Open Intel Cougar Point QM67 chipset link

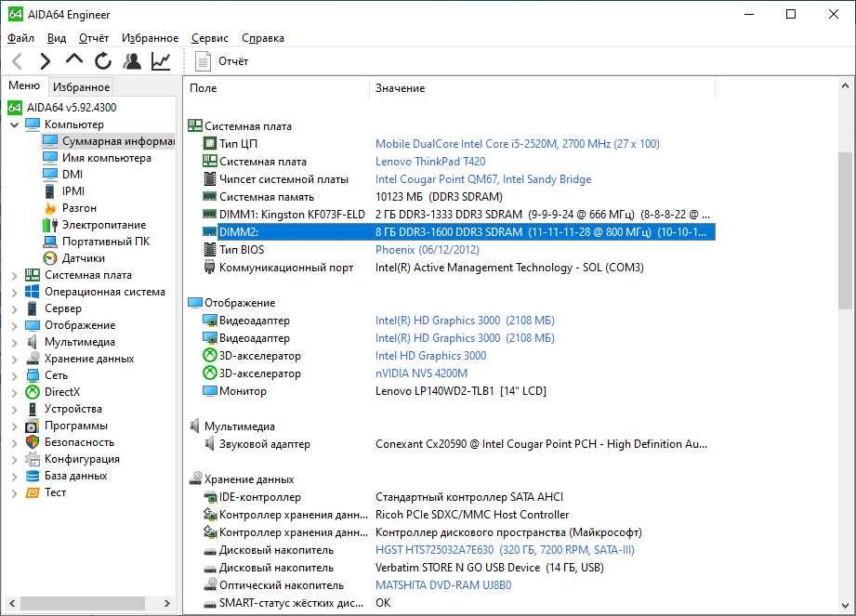pyautogui.click(x=483, y=179)
